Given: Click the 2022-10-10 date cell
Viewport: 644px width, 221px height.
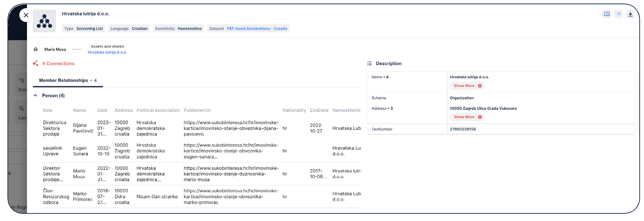Looking at the screenshot, I should [104, 151].
